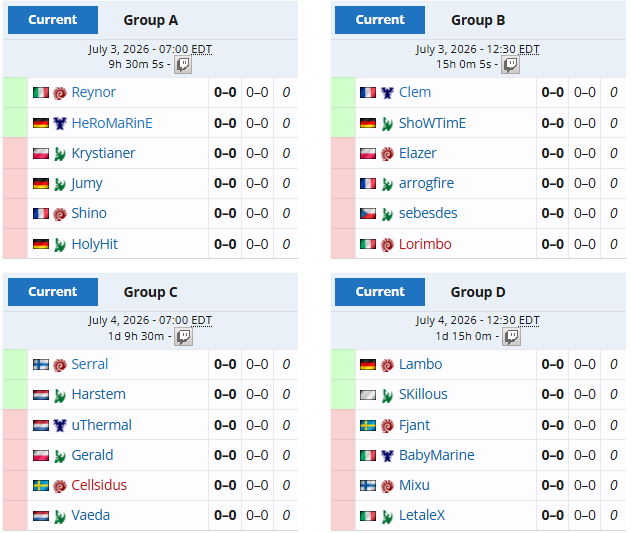Screen dimensions: 631x533
Task: Click the Terran race icon beside Clem
Action: [388, 93]
